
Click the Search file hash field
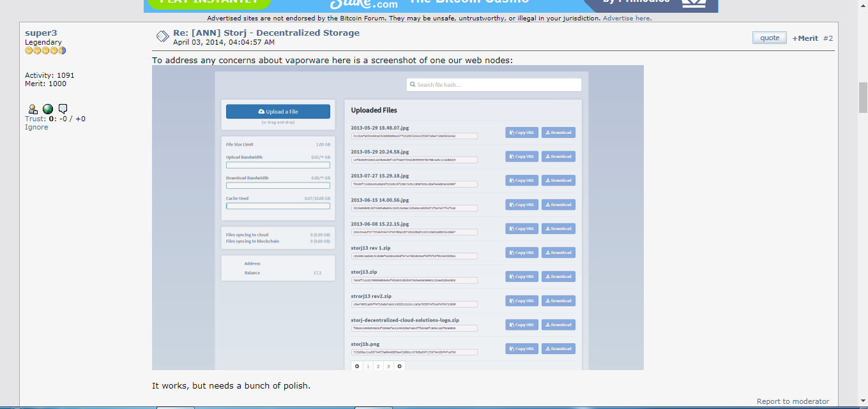pos(494,85)
